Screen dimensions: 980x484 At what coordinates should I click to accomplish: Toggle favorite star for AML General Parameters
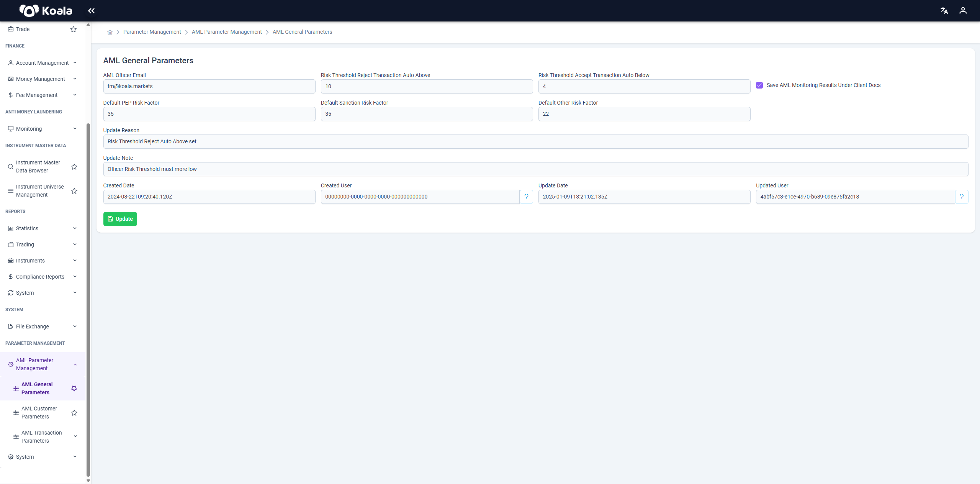click(74, 389)
